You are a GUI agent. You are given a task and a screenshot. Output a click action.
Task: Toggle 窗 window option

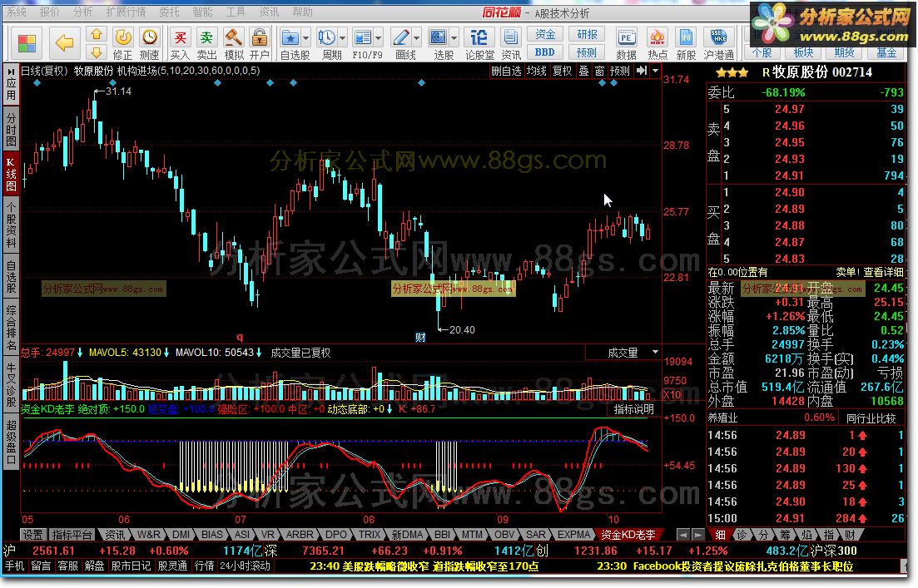coord(599,71)
